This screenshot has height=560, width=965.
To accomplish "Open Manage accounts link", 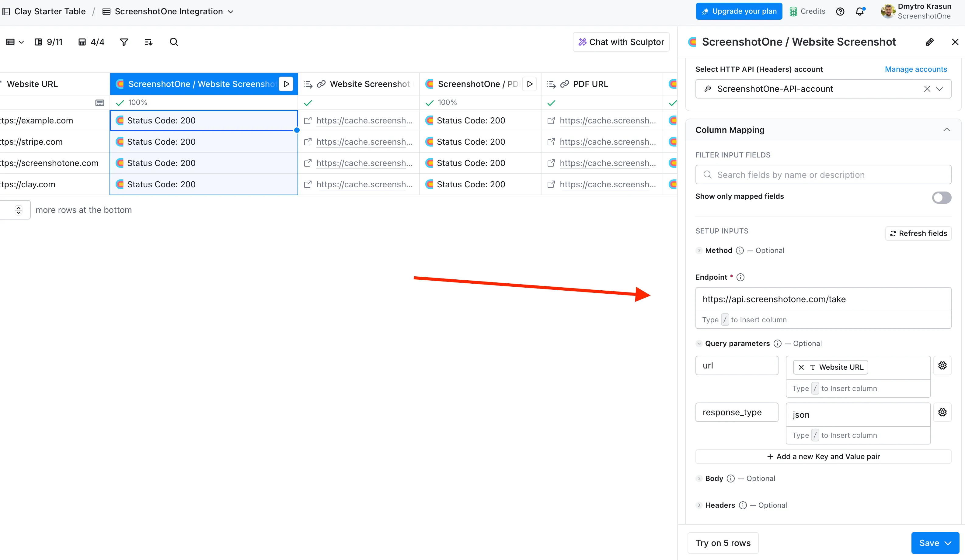I will pyautogui.click(x=916, y=69).
